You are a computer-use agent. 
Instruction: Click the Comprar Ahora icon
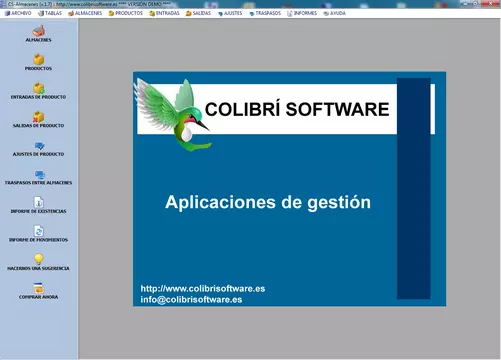click(x=39, y=288)
